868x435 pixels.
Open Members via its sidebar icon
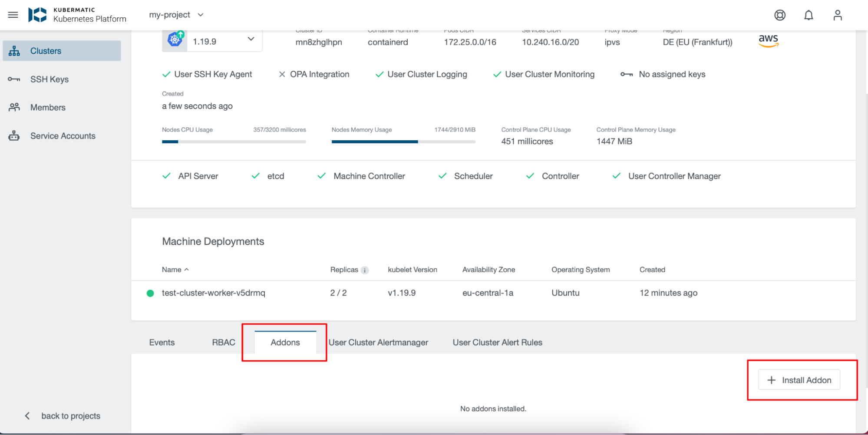tap(14, 107)
